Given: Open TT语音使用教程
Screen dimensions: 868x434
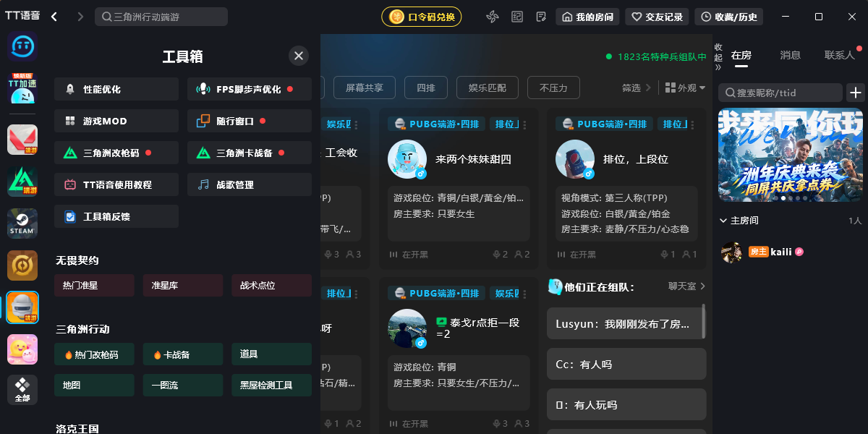Looking at the screenshot, I should (116, 184).
